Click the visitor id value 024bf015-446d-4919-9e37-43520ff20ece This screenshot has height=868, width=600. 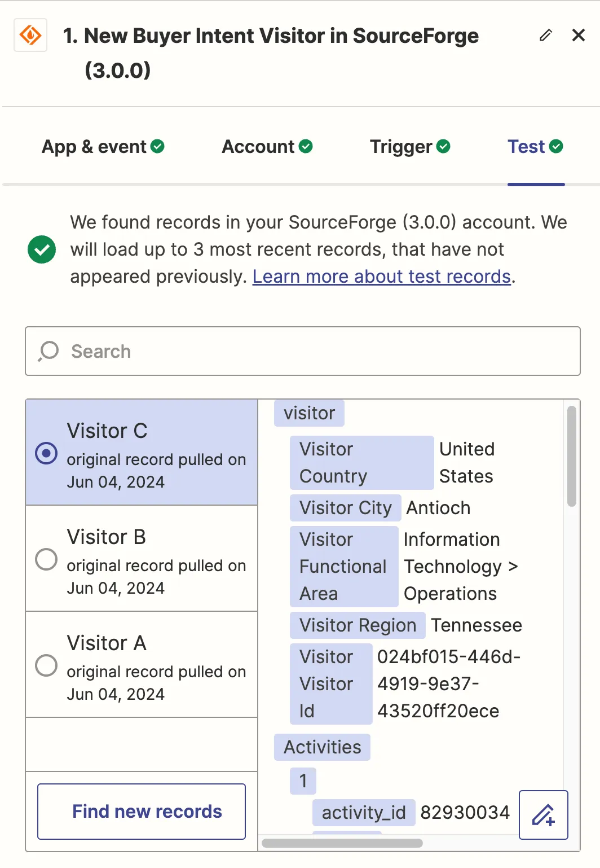pyautogui.click(x=449, y=684)
